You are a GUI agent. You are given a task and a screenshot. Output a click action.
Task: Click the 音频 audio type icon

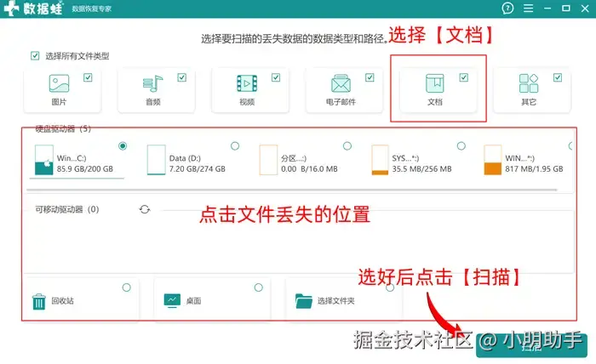click(152, 83)
